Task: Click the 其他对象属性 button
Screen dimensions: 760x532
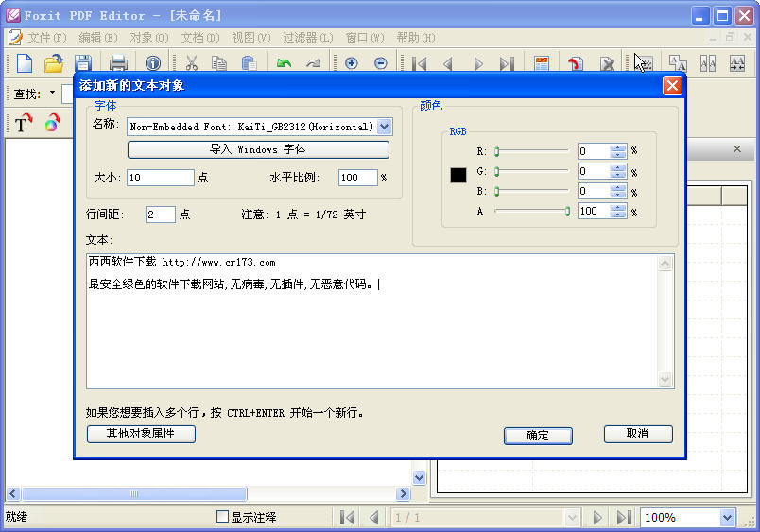Action: point(141,434)
